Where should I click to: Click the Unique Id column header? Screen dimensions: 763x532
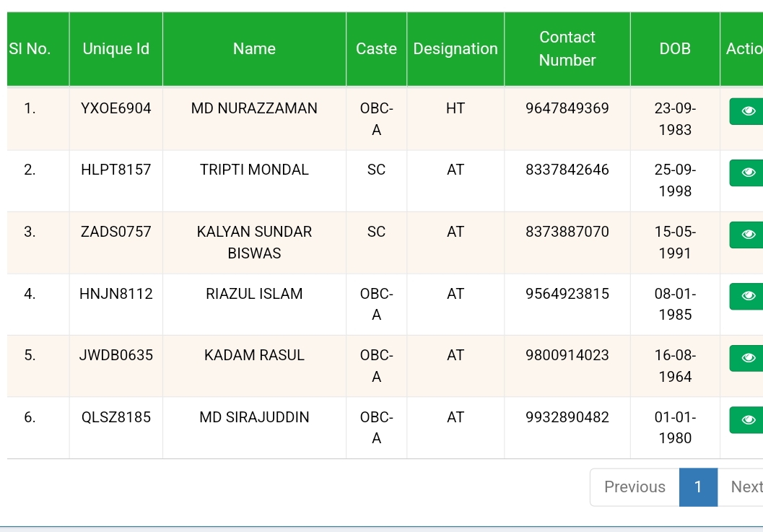pyautogui.click(x=115, y=49)
